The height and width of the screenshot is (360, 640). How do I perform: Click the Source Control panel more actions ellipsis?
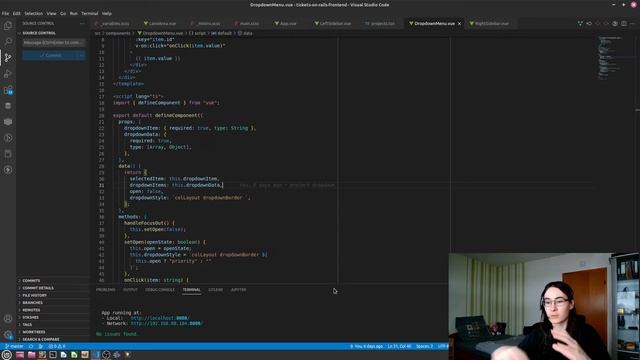coord(82,24)
